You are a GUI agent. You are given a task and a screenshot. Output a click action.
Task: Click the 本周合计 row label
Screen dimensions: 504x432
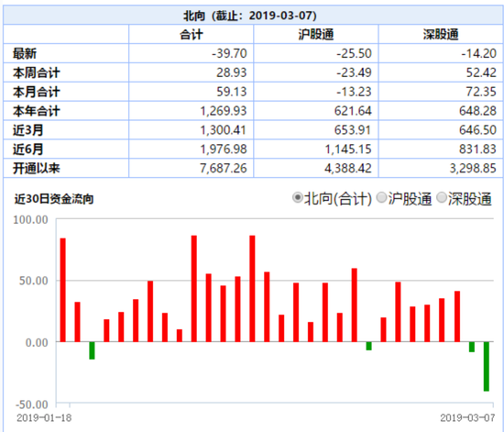[x=37, y=72]
